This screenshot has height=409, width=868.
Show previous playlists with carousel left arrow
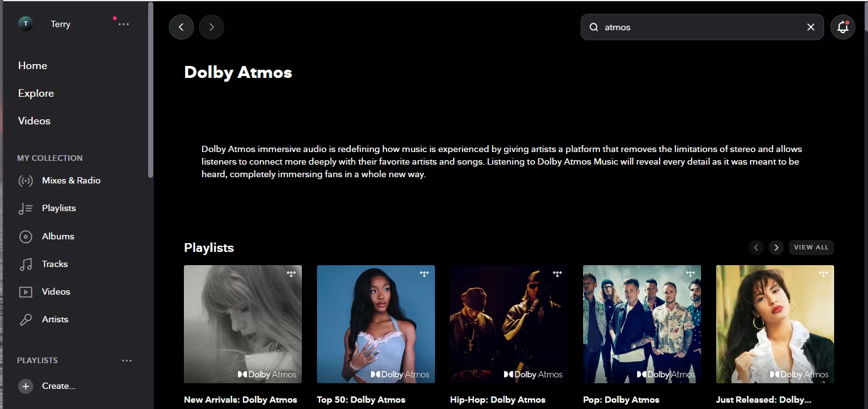[x=756, y=248]
